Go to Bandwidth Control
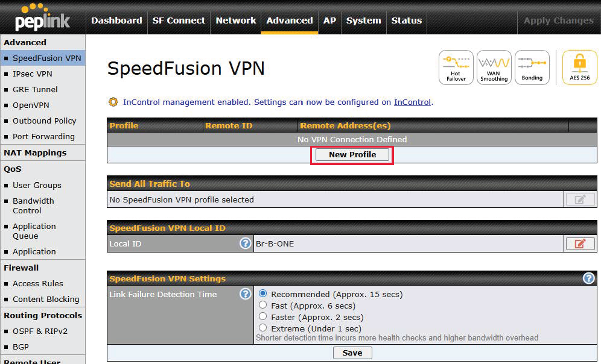 pyautogui.click(x=33, y=206)
